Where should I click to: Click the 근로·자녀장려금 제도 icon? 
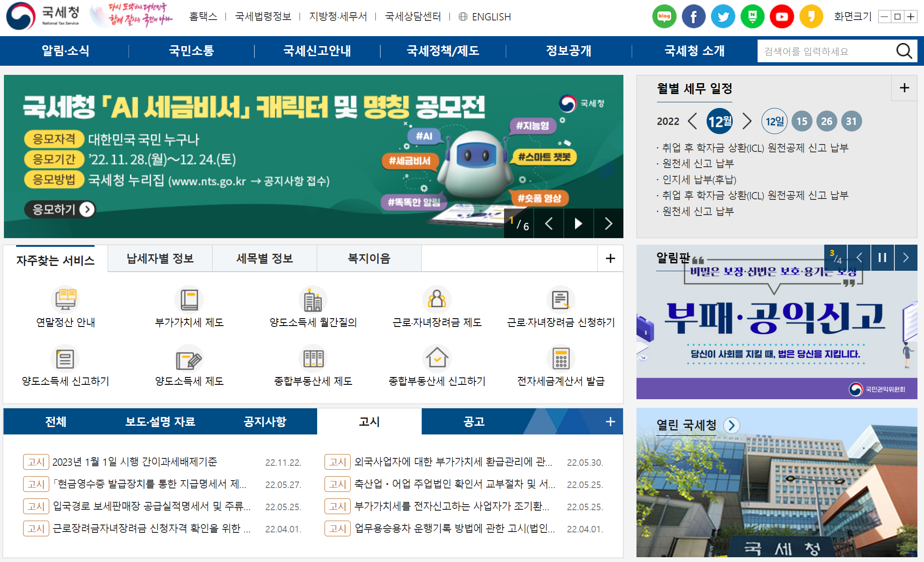tap(437, 300)
